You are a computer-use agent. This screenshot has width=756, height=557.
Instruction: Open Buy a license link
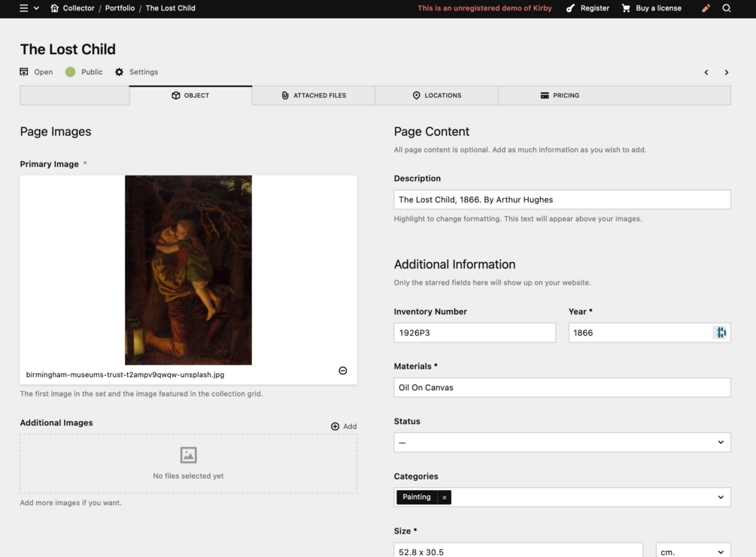658,8
